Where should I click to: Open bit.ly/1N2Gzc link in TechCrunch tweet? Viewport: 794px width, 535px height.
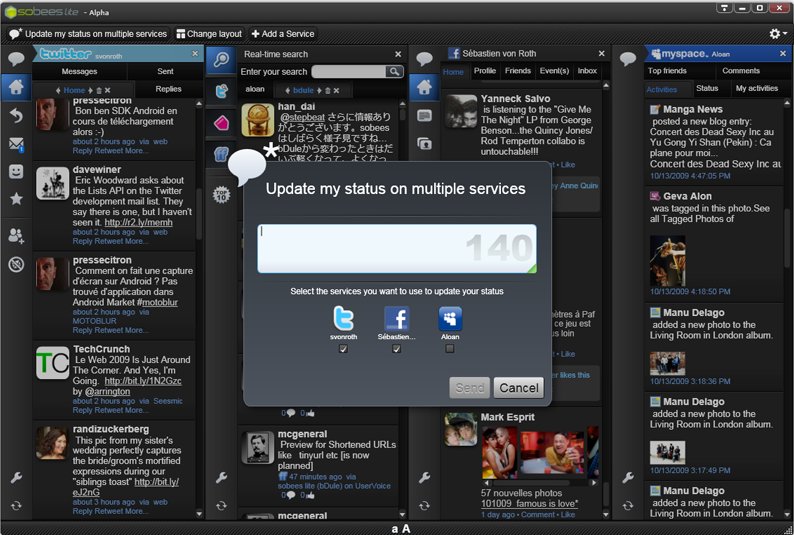point(143,381)
